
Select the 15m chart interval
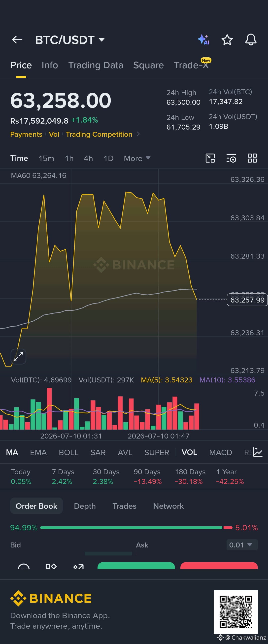click(x=46, y=158)
